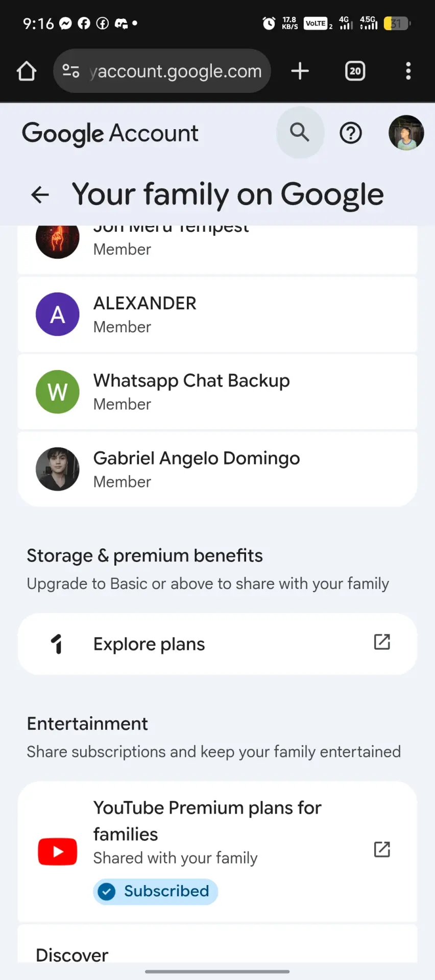Open the browser three-dot overflow menu

click(x=408, y=71)
